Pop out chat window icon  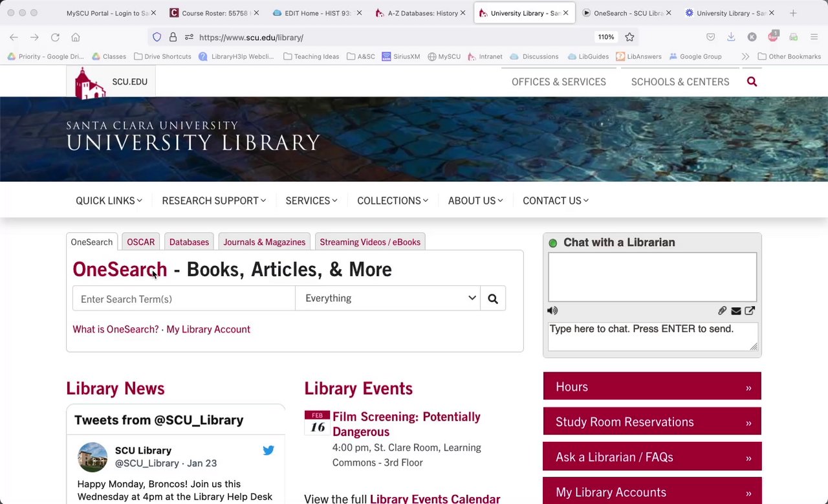750,311
